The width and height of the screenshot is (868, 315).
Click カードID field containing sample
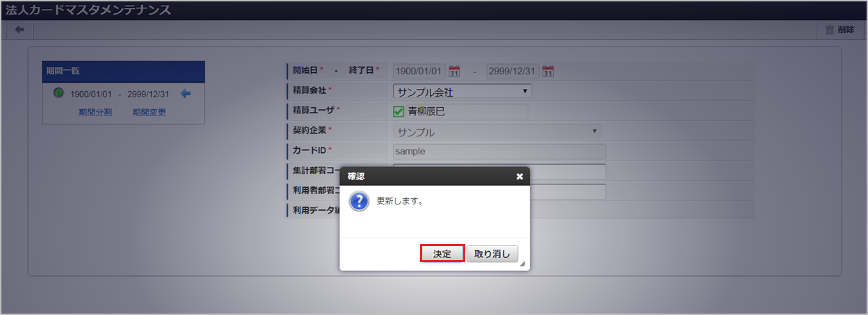coord(499,152)
